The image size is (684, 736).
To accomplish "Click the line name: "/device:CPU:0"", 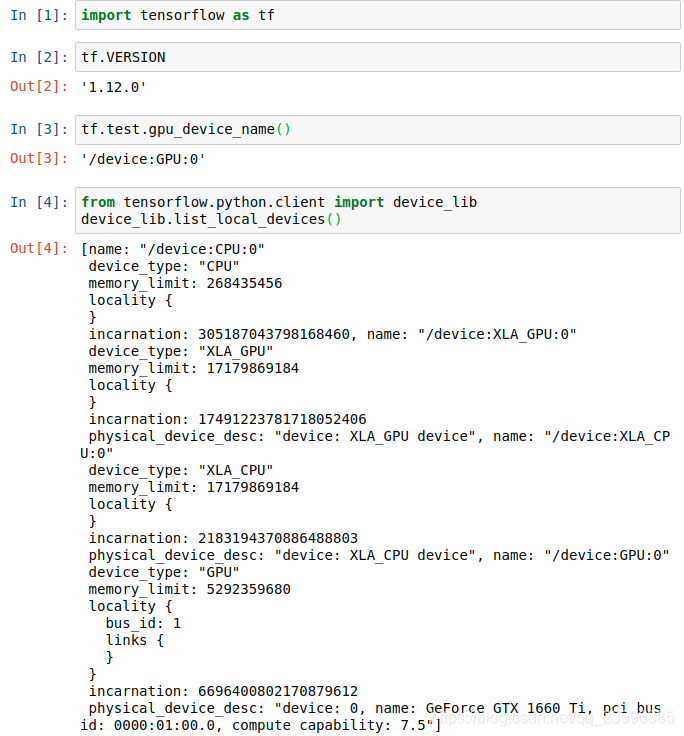I will coord(173,249).
